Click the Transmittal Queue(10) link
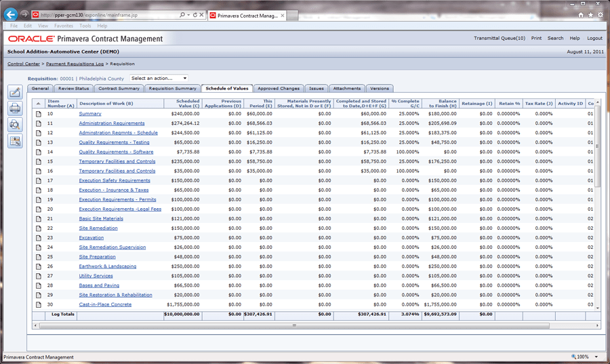Image resolution: width=610 pixels, height=364 pixels. 499,38
